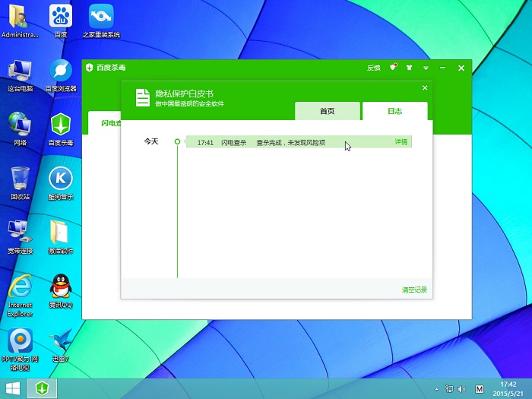Viewport: 532px width, 399px height.
Task: Click the 今天 date label
Action: pos(151,141)
